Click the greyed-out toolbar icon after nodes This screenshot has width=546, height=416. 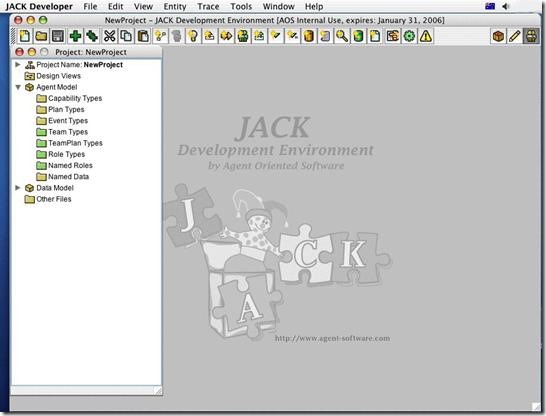177,36
